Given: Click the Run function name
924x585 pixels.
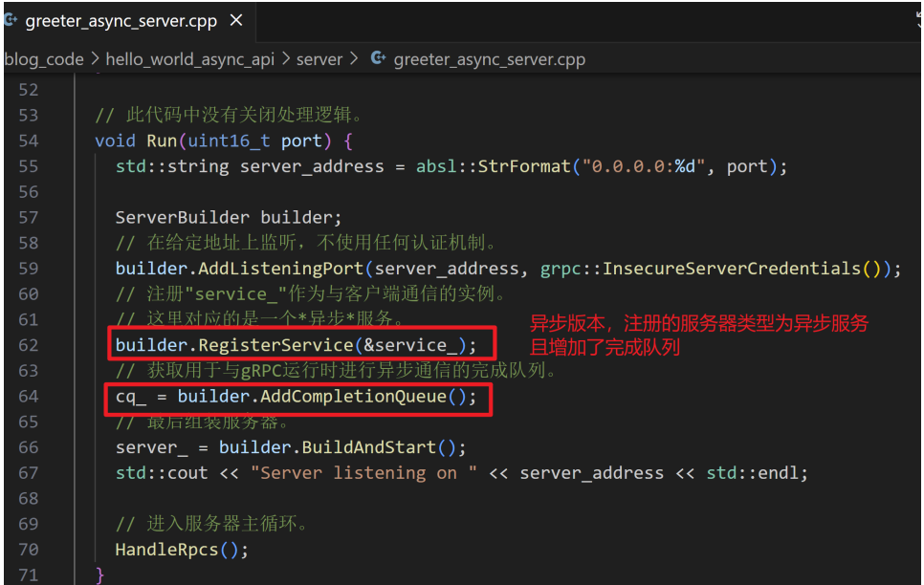Looking at the screenshot, I should click(x=162, y=141).
